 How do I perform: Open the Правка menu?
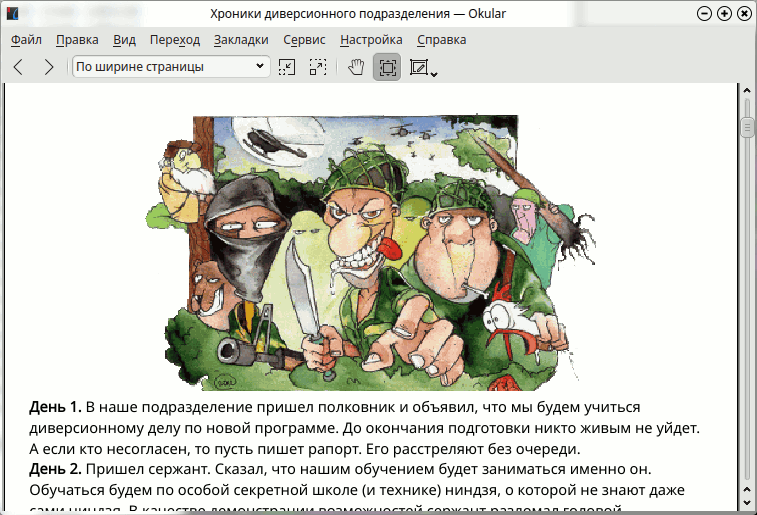[x=77, y=40]
